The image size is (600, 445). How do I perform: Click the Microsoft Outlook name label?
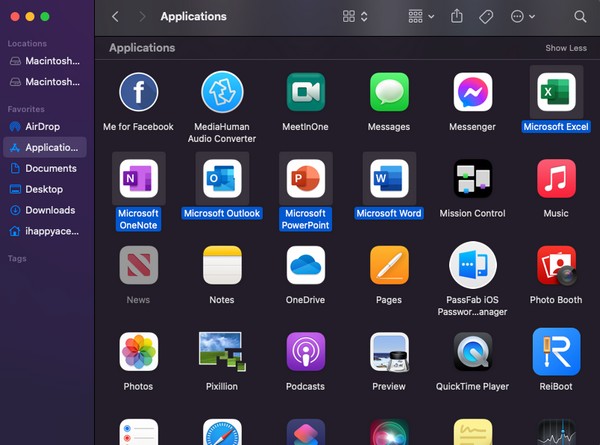pyautogui.click(x=222, y=214)
